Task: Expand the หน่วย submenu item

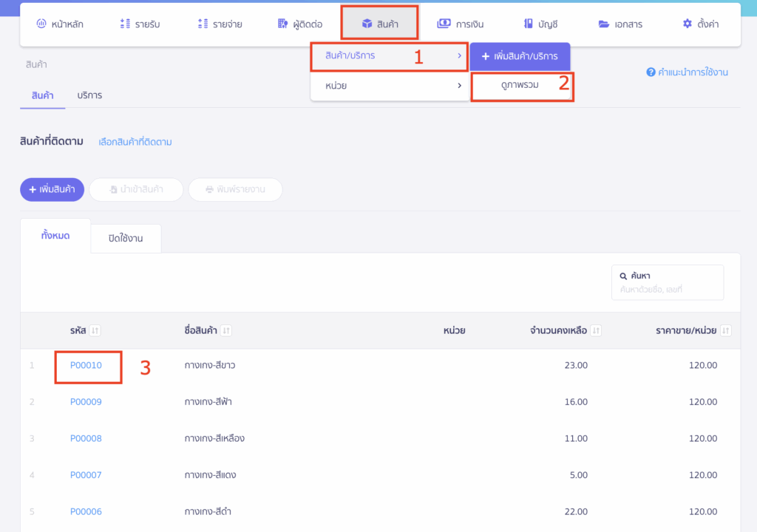Action: point(389,86)
